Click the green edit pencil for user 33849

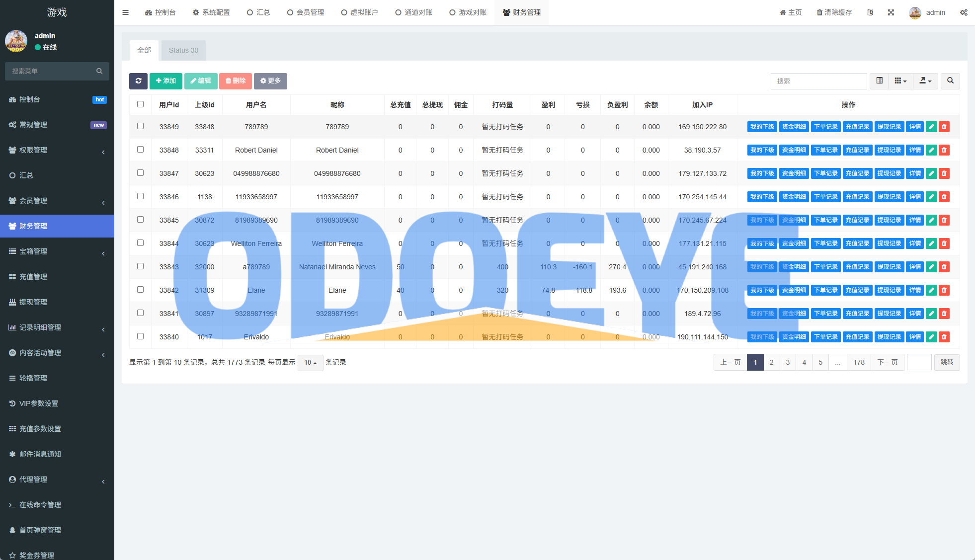[x=931, y=127]
